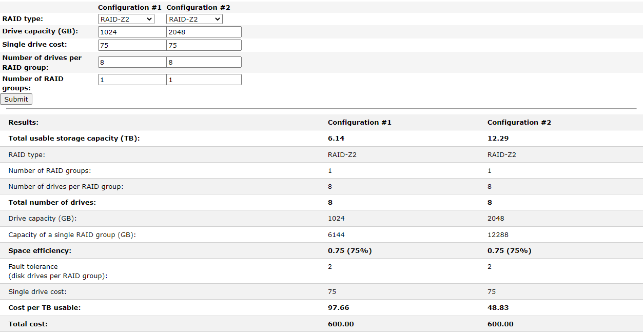Click the Submit button

point(16,99)
